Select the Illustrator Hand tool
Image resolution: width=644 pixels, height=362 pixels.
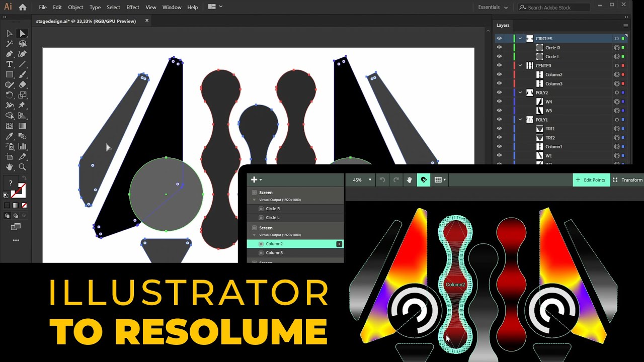[10, 167]
